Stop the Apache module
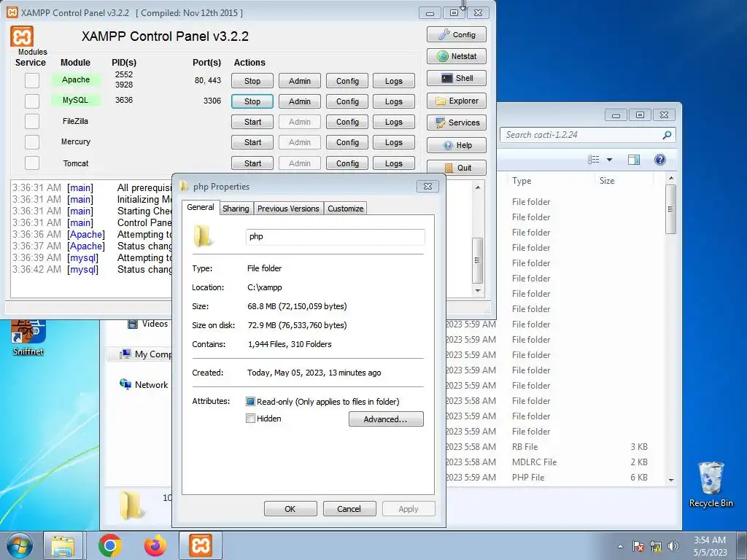Viewport: 747px width, 560px height. 252,81
